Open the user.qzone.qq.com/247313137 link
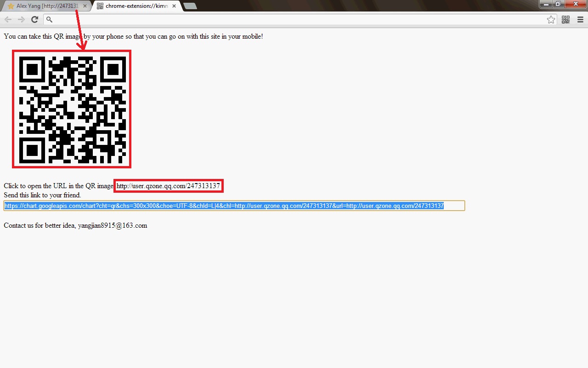Viewport: 588px width, 368px height. tap(168, 186)
